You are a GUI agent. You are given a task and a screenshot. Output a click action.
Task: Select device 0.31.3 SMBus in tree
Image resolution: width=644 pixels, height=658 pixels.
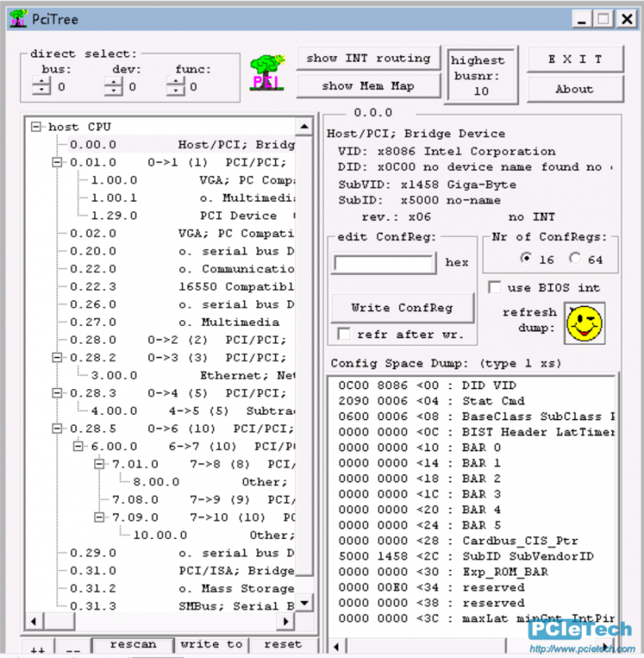point(93,606)
